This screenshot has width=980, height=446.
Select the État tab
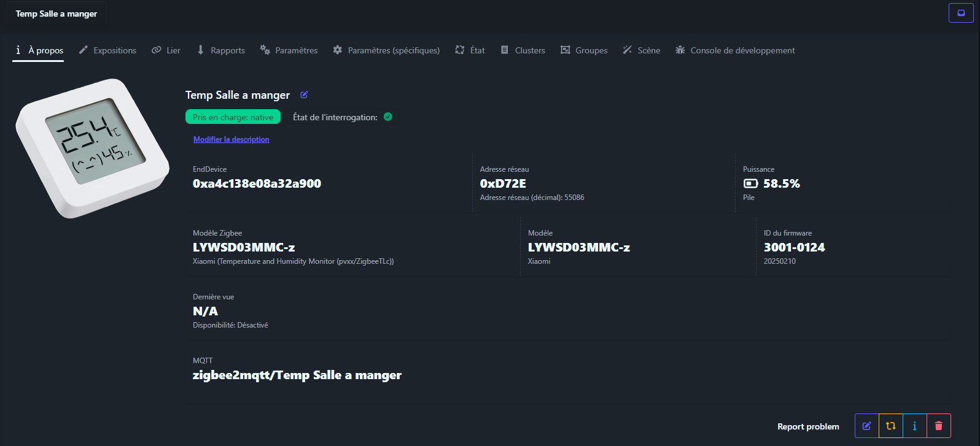pyautogui.click(x=470, y=50)
